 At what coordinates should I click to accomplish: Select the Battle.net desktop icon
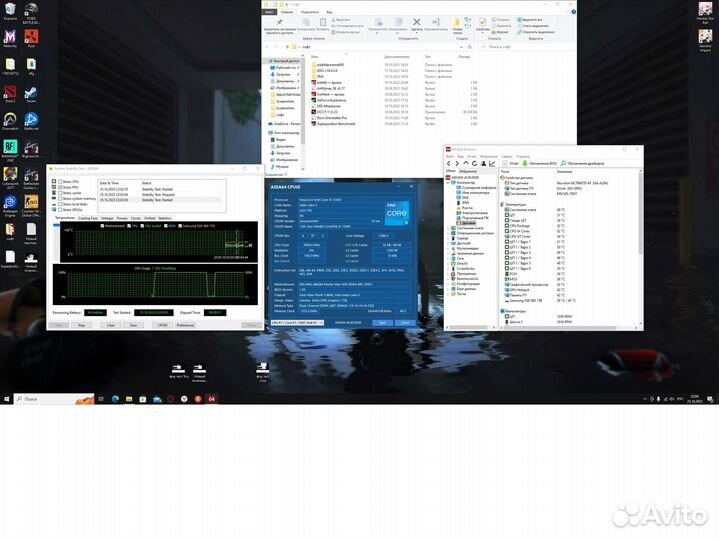(x=31, y=120)
